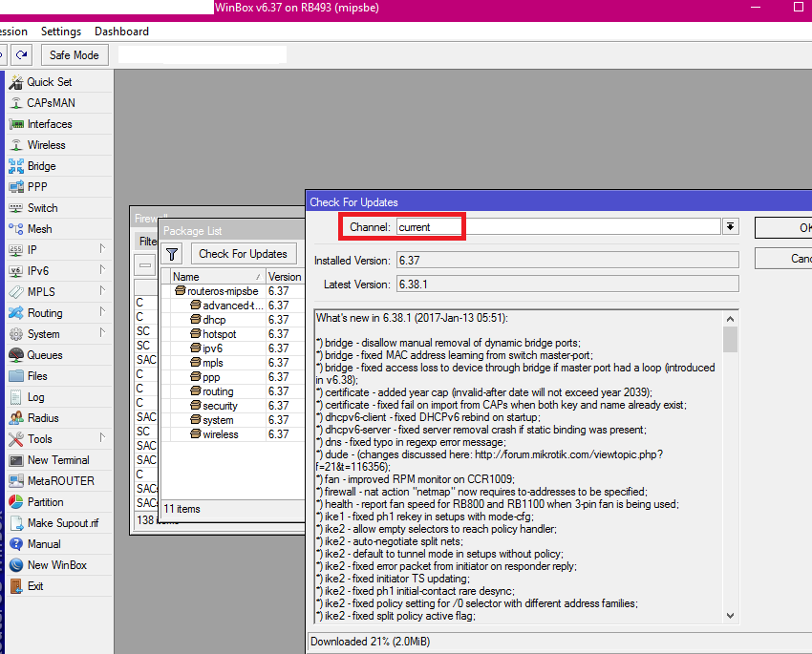This screenshot has width=812, height=654.
Task: Click the Queues icon
Action: point(16,355)
